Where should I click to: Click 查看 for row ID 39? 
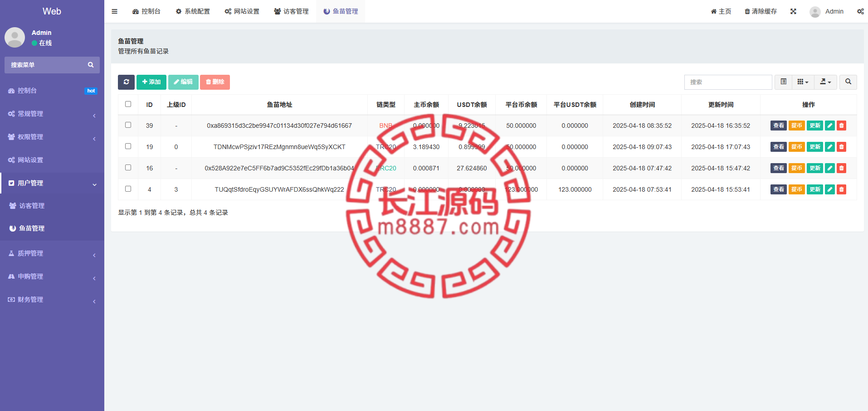coord(779,126)
